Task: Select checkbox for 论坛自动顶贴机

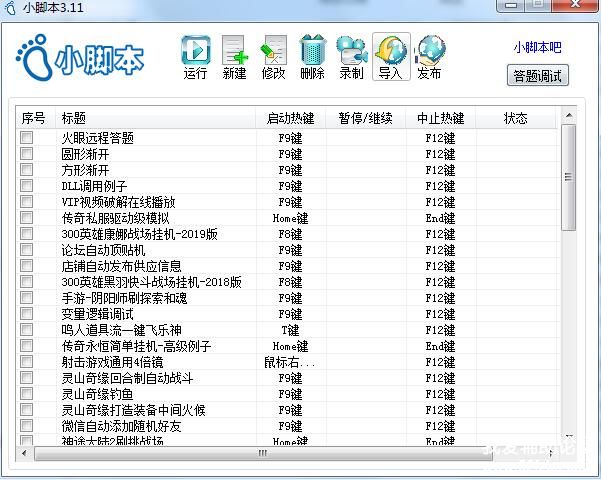Action: point(27,250)
